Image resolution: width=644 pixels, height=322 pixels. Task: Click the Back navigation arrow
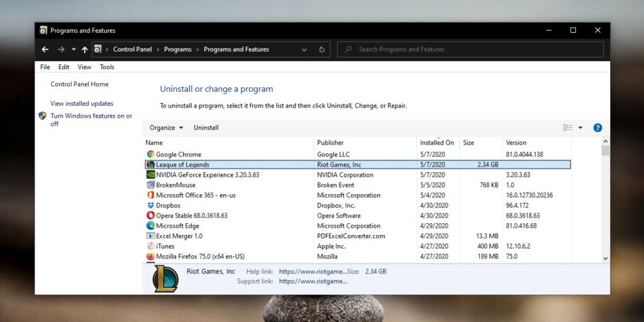(x=45, y=49)
